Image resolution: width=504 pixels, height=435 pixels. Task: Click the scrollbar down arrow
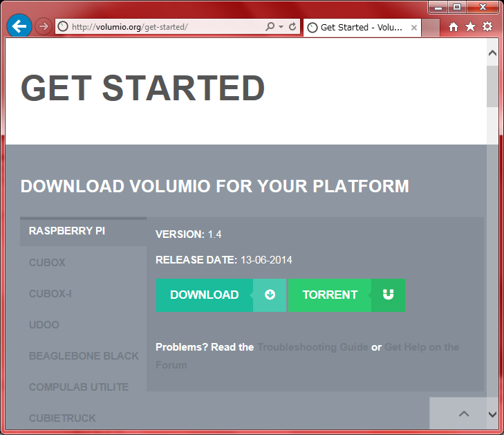(492, 414)
